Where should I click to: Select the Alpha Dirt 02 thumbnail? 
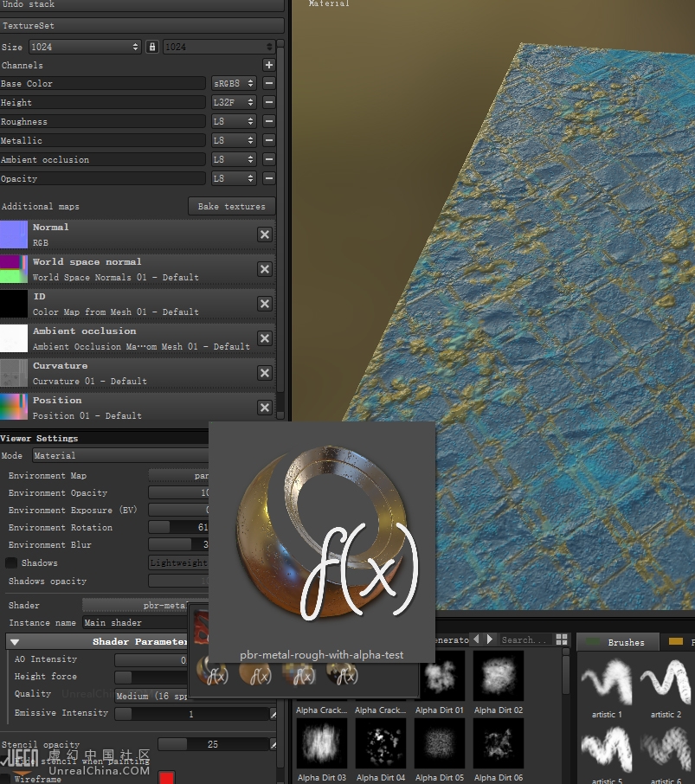point(499,676)
